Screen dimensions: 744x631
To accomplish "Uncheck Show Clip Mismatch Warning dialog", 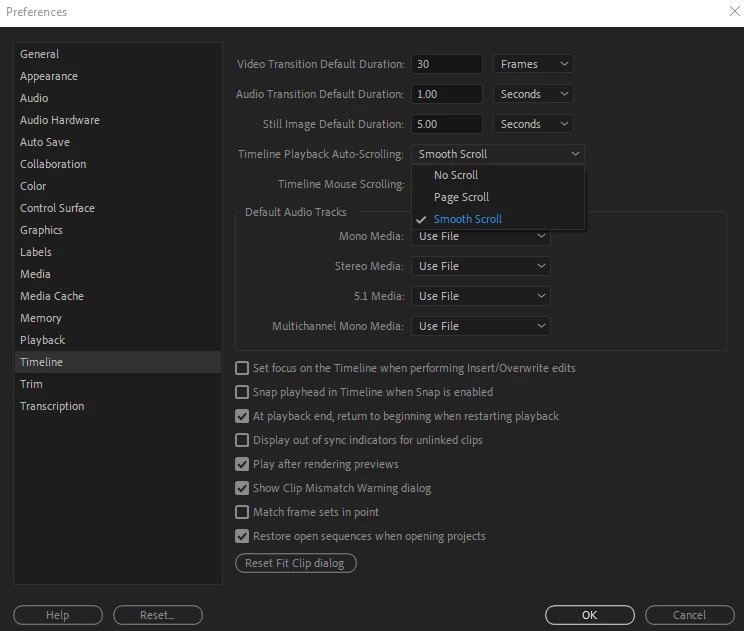I will 242,488.
